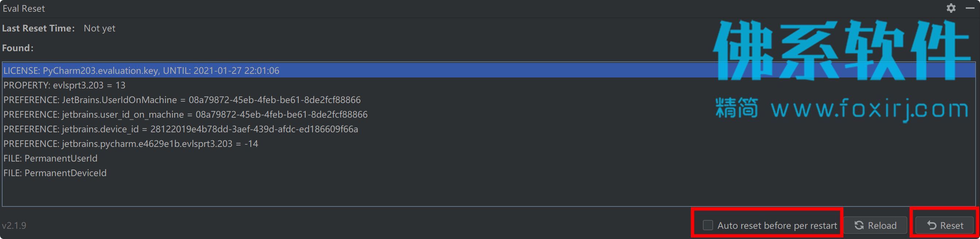The width and height of the screenshot is (980, 239).
Task: Click the Last Reset Time label
Action: click(x=38, y=28)
